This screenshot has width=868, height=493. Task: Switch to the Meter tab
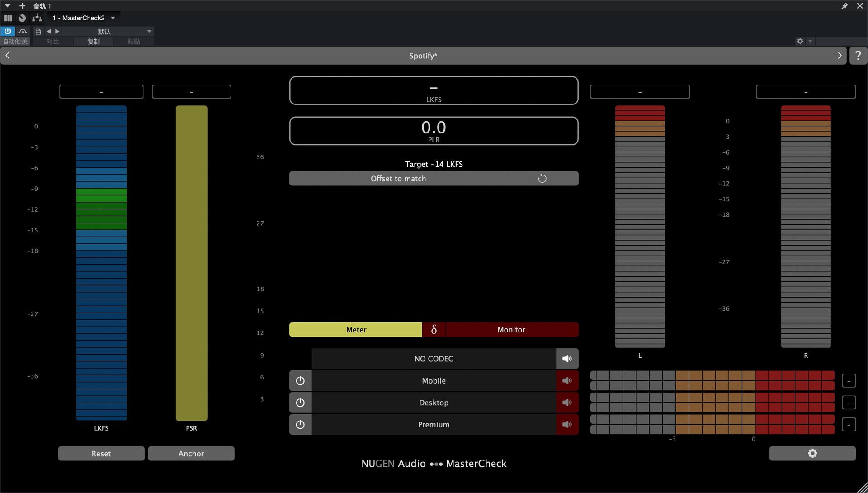(x=356, y=330)
